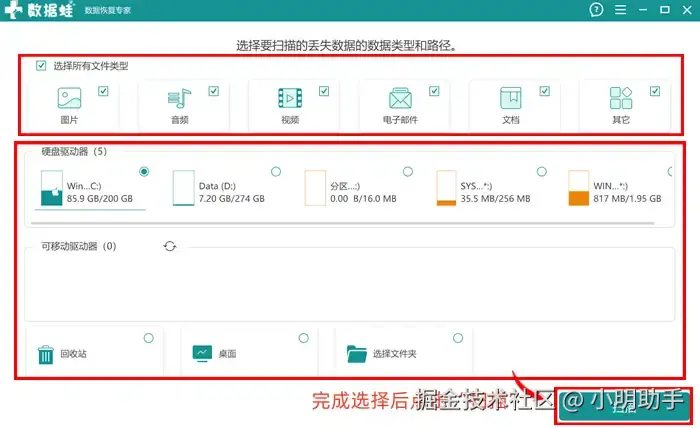This screenshot has width=700, height=428.
Task: Uncheck the 音频 checkbox
Action: click(x=213, y=91)
